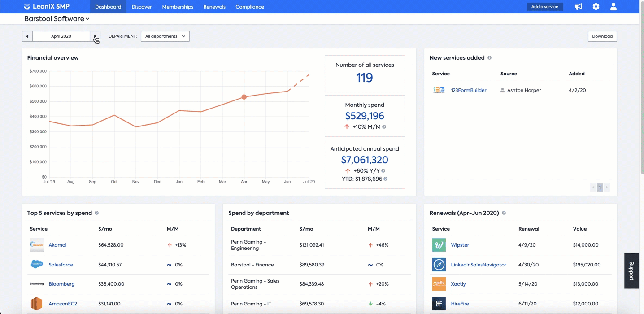Click the $195,020.00 renewal value

pos(586,265)
